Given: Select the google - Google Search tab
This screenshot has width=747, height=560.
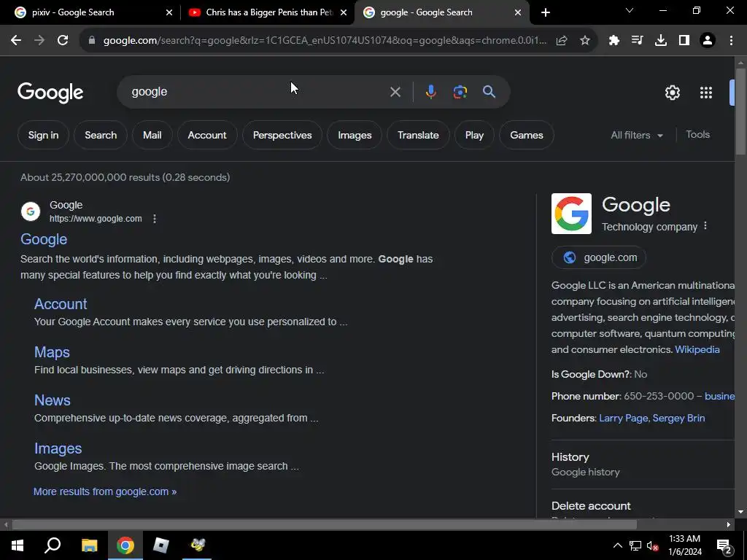Looking at the screenshot, I should pyautogui.click(x=441, y=12).
